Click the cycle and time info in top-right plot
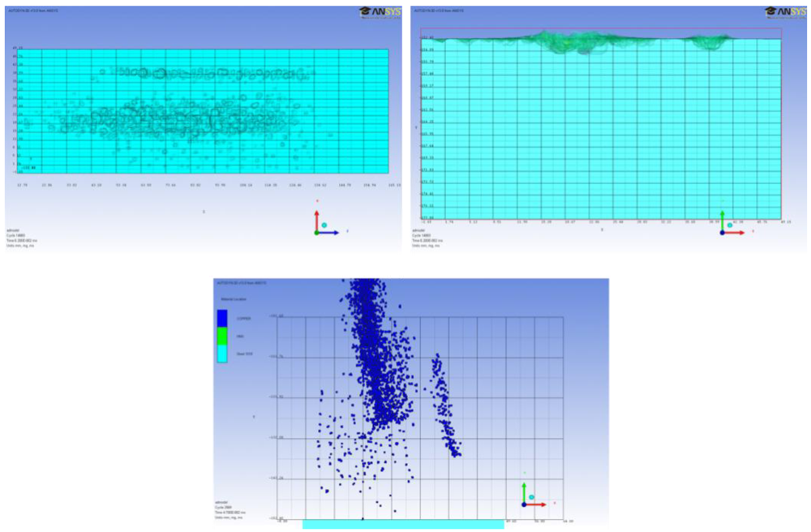The width and height of the screenshot is (811, 532). click(427, 238)
